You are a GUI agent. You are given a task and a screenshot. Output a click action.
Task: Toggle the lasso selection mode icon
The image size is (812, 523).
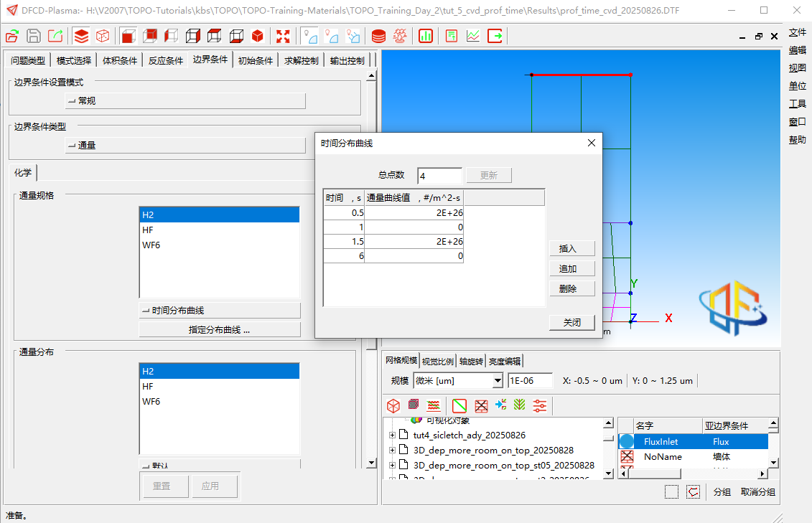click(x=693, y=491)
